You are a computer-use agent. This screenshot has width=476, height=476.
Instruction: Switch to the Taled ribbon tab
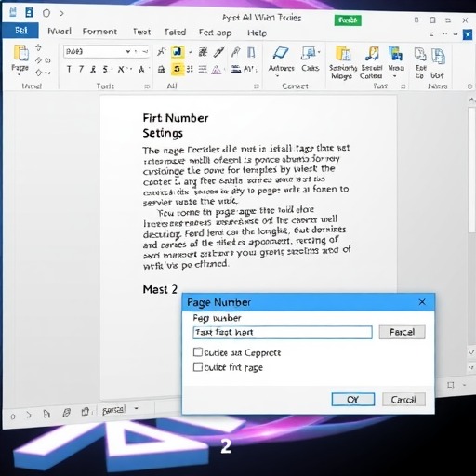coord(175,33)
